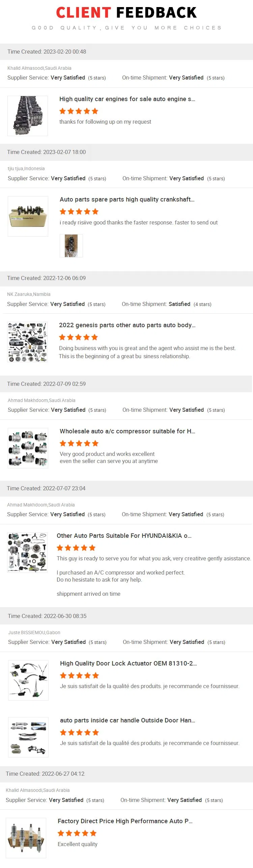
Task: Open the outside door handle thumbnail
Action: tap(28, 737)
